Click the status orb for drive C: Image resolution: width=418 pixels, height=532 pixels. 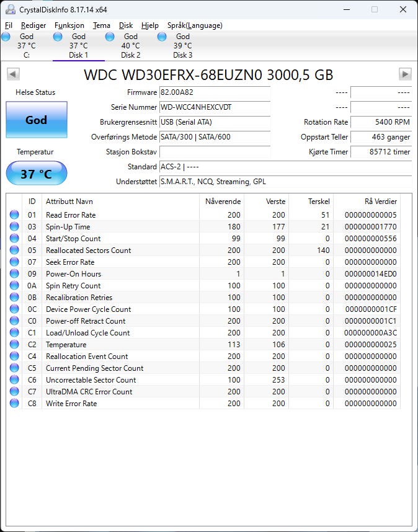point(6,37)
